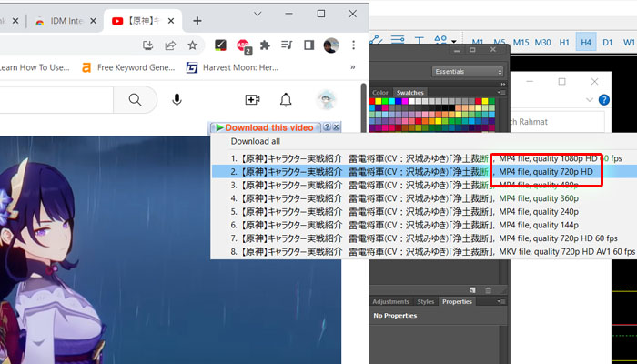
Task: Select M15 timeframe in trading toolbar
Action: [x=521, y=42]
